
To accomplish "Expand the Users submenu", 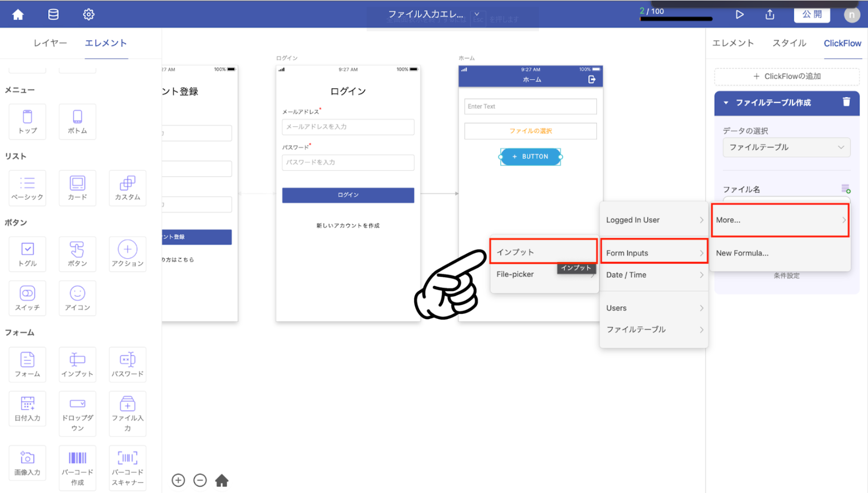I will pyautogui.click(x=654, y=308).
